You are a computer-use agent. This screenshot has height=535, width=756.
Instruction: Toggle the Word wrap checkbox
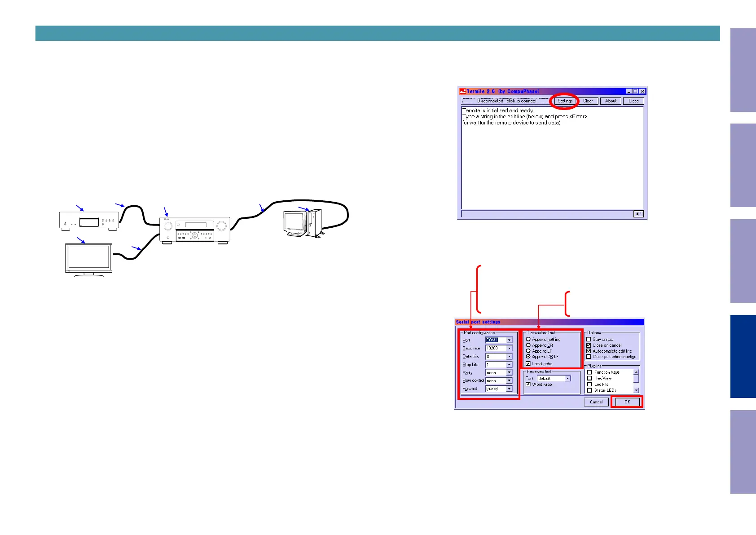528,384
